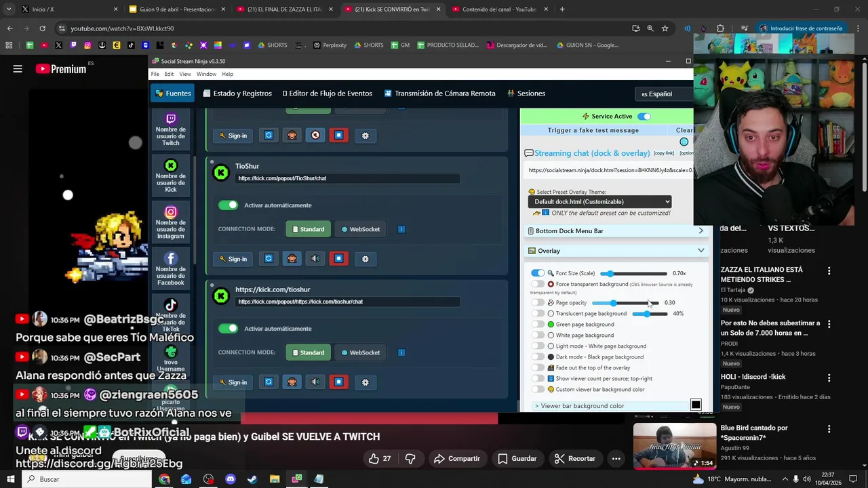
Task: Click the info icon beside https://kick.com/tioshur WebSocket
Action: click(x=401, y=352)
